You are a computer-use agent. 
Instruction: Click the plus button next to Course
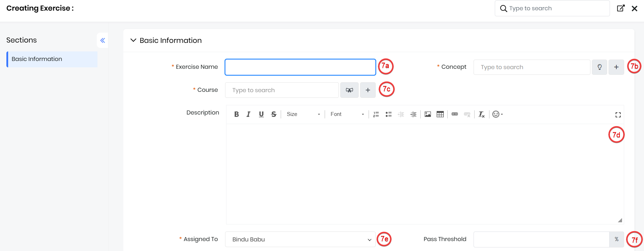(x=368, y=90)
